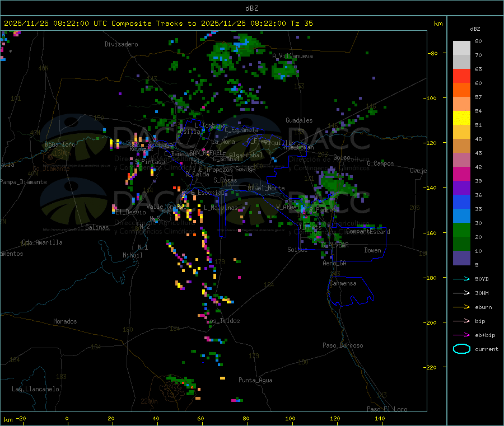Click the Pampa_Diamante map label
This screenshot has width=504, height=426.
click(x=24, y=182)
